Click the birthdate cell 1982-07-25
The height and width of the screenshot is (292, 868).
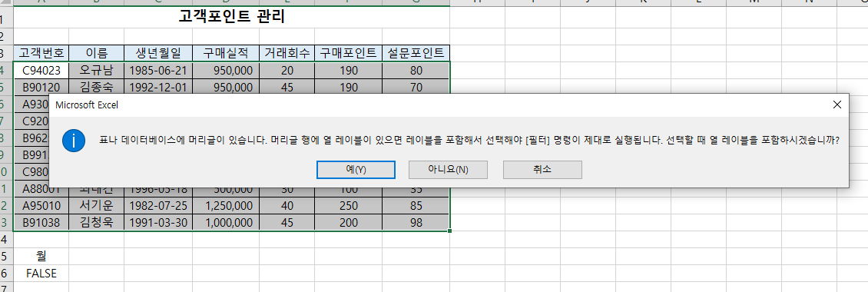pyautogui.click(x=158, y=206)
